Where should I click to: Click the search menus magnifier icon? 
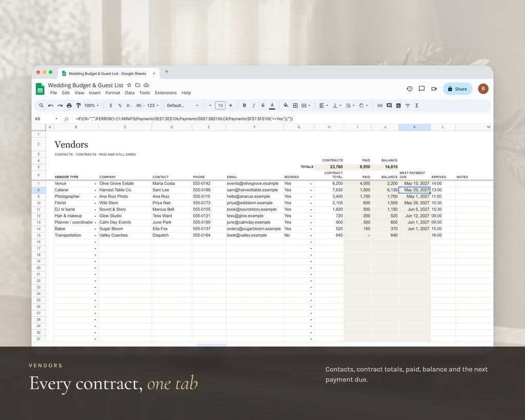coord(41,106)
